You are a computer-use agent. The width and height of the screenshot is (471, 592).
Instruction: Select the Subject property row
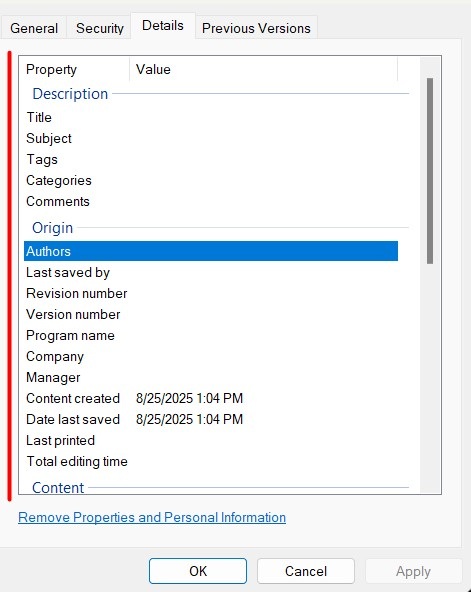(x=211, y=139)
